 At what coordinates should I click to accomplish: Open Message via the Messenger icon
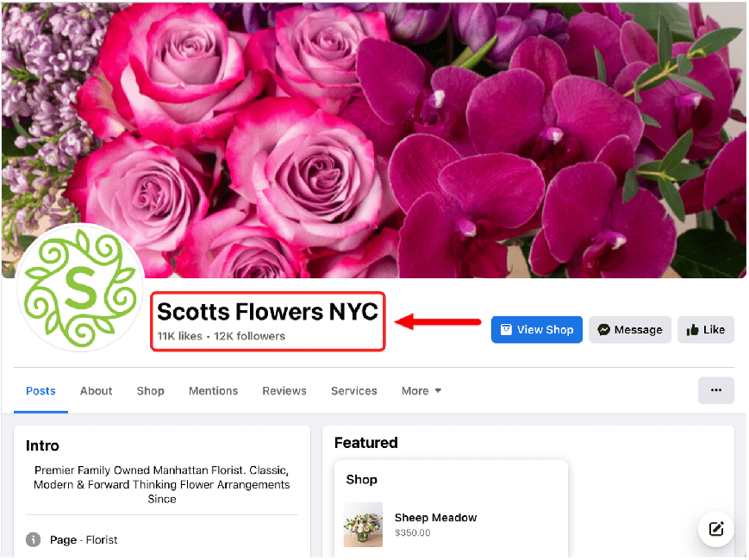point(604,329)
